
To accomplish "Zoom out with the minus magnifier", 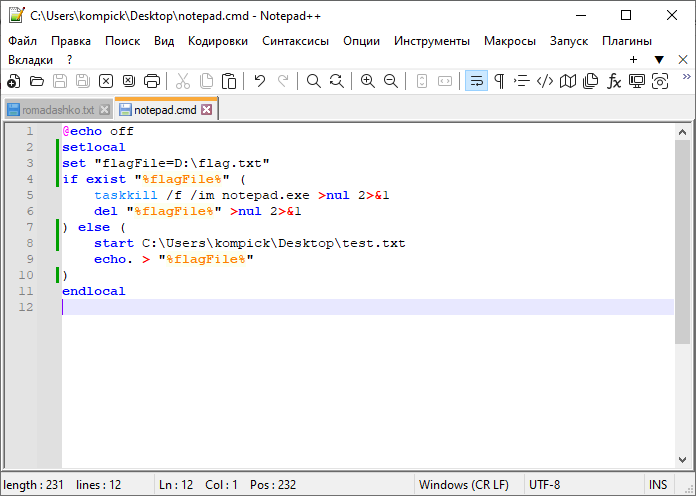I will tap(391, 81).
